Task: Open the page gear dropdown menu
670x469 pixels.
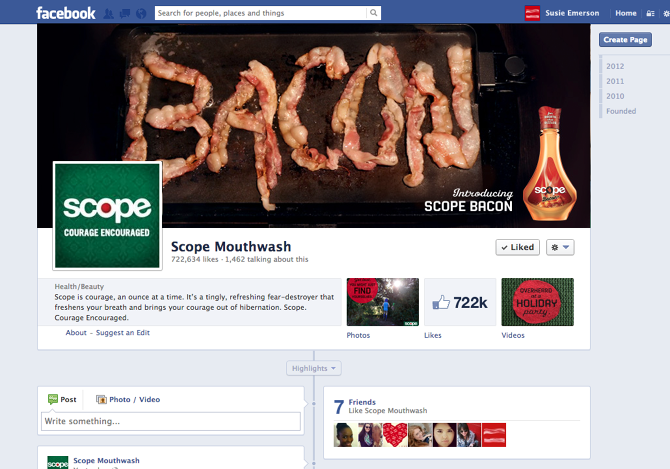Action: [x=560, y=247]
